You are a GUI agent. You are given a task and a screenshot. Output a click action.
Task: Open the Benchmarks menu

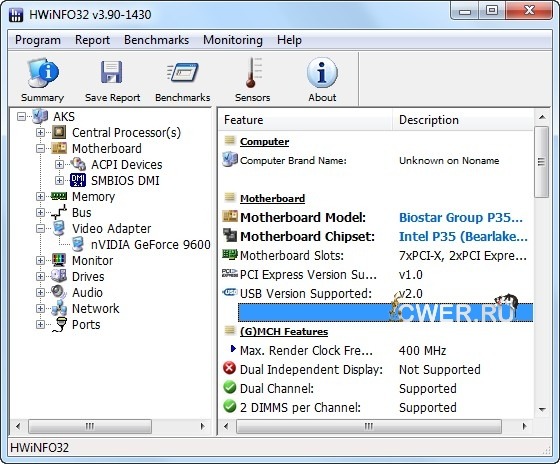click(x=156, y=40)
